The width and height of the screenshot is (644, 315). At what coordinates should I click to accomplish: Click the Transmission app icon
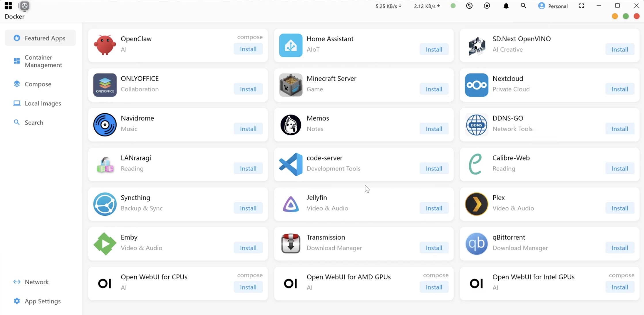pyautogui.click(x=291, y=244)
